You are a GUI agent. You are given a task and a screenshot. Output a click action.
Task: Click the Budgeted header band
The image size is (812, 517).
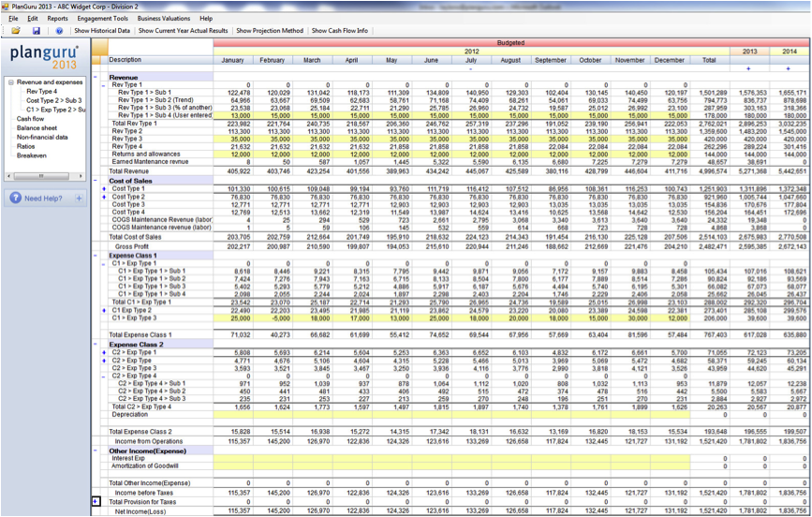click(x=510, y=43)
